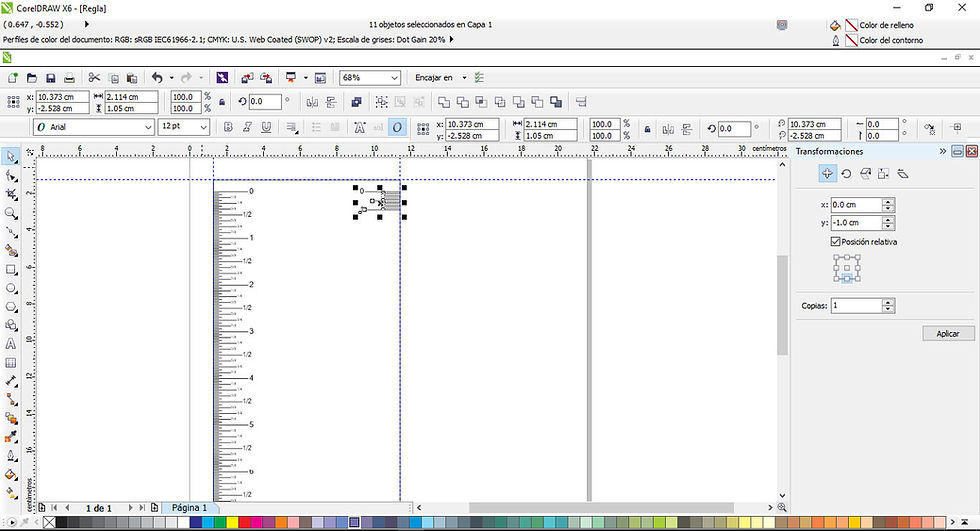This screenshot has height=531, width=980.
Task: Select the Blend effects tool
Action: pyautogui.click(x=11, y=418)
